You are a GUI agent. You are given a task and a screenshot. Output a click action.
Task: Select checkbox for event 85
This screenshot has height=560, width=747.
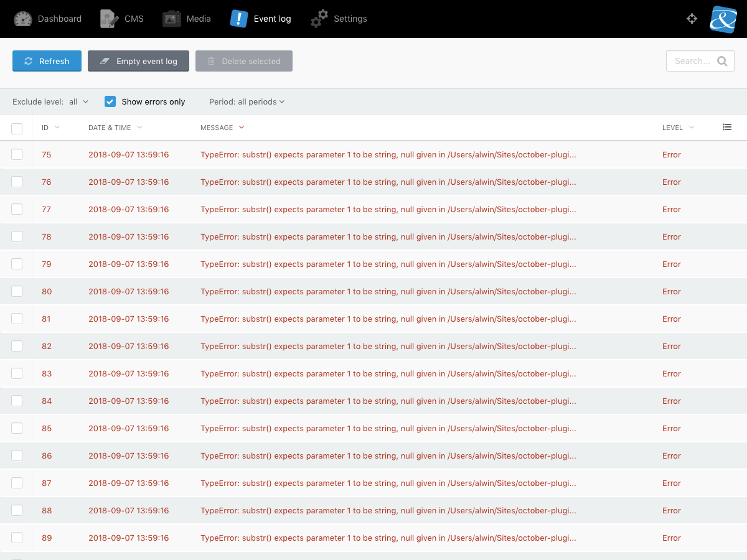click(x=17, y=428)
